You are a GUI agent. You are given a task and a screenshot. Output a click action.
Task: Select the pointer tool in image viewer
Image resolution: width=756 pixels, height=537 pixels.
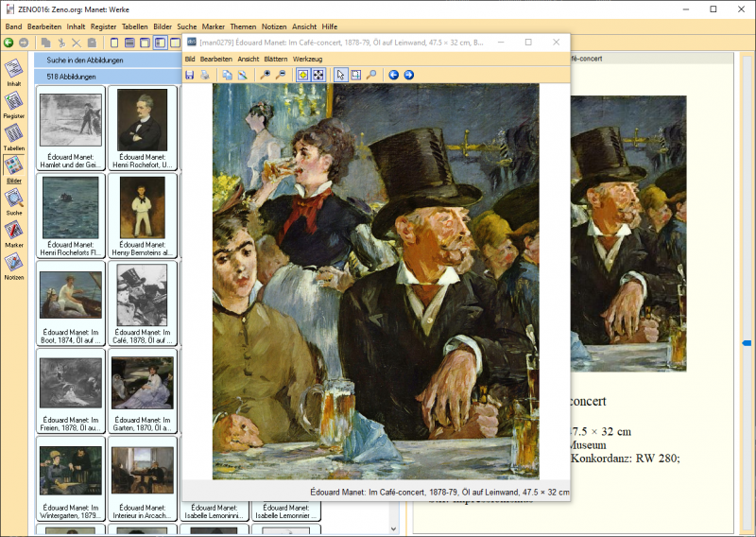click(x=341, y=75)
